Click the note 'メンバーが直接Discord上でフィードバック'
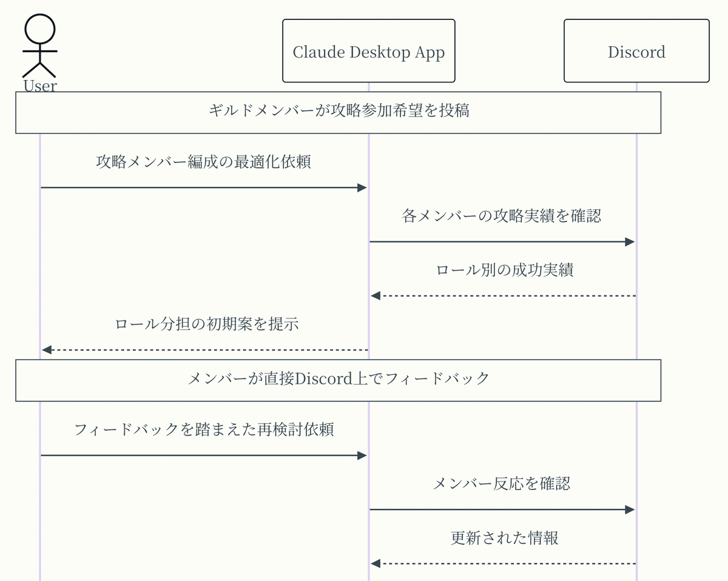Viewport: 728px width, 581px height. [338, 380]
